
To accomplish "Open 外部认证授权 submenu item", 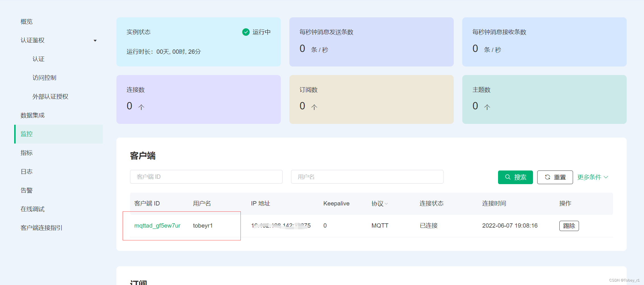I will pos(50,97).
